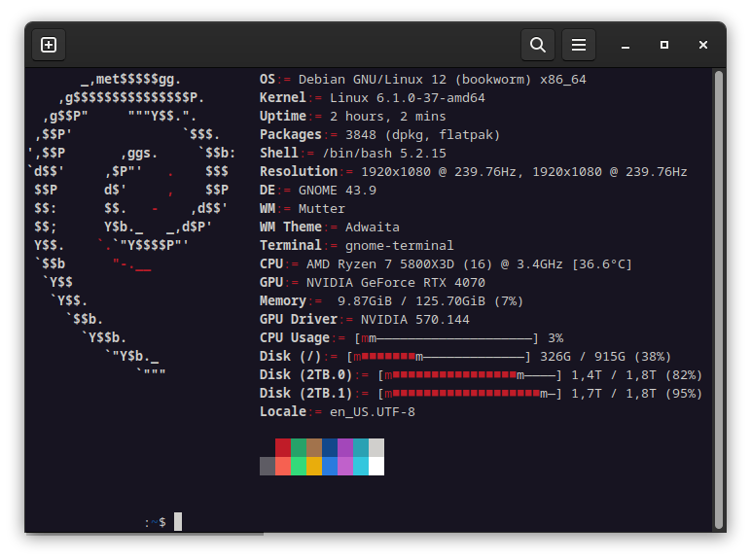Open the hamburger menu
751x560 pixels.
(579, 45)
